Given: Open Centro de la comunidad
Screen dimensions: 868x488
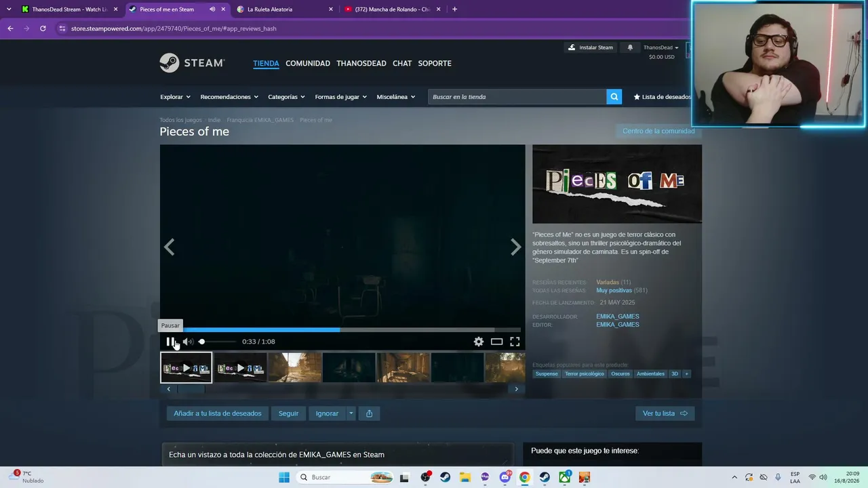Looking at the screenshot, I should tap(658, 131).
